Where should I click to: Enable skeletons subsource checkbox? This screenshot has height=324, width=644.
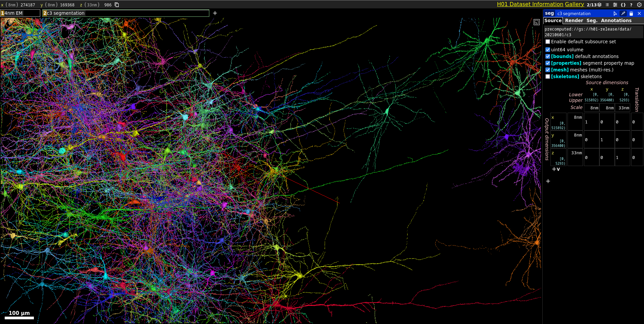click(x=548, y=76)
